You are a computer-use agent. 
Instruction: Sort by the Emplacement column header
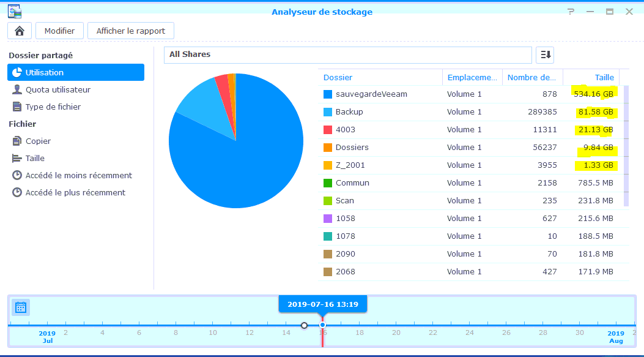(x=472, y=77)
